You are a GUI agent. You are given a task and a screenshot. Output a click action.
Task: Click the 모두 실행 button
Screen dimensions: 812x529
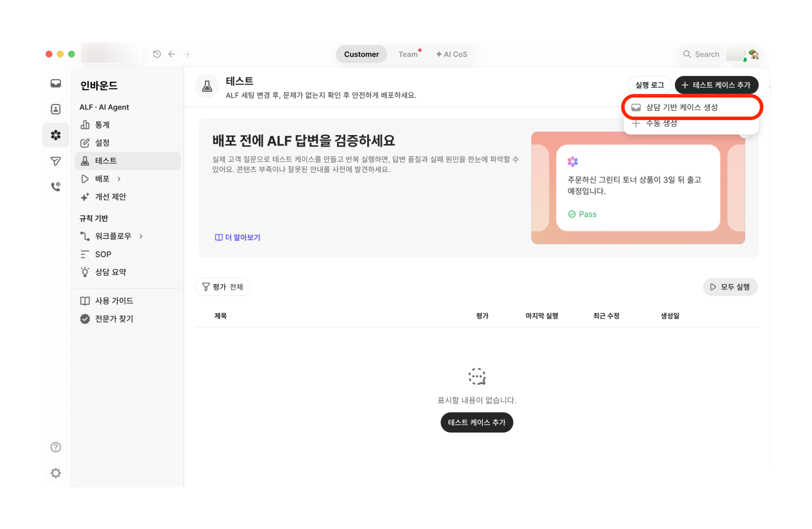(x=730, y=287)
